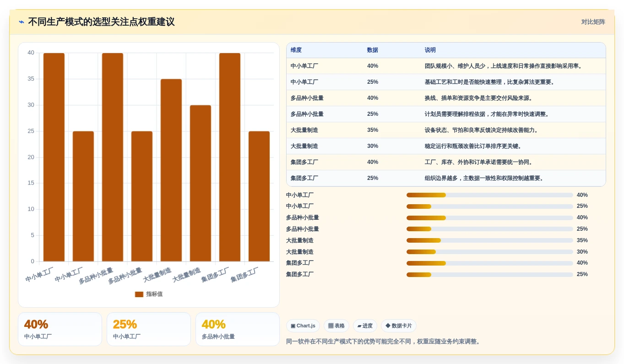Screen dimensions: 624x364
Task: Click the 40-value 多品种小批量 bar in chart
Action: (x=113, y=158)
